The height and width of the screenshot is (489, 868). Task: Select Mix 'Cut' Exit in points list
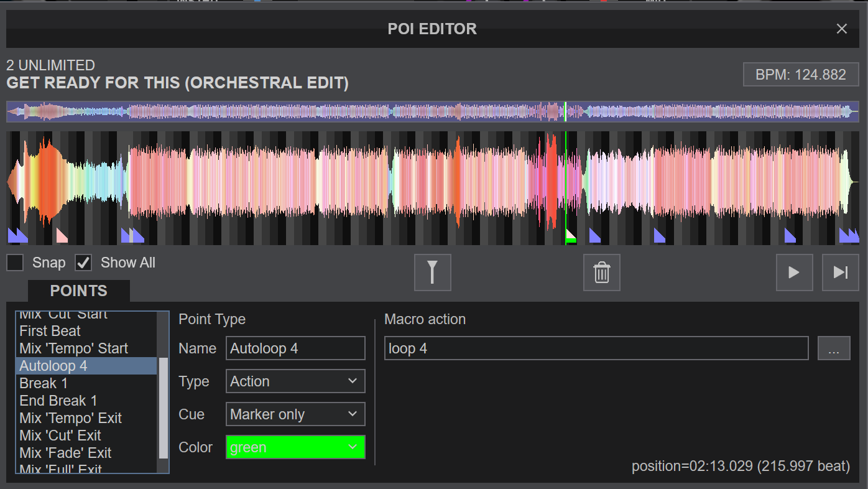[86, 435]
